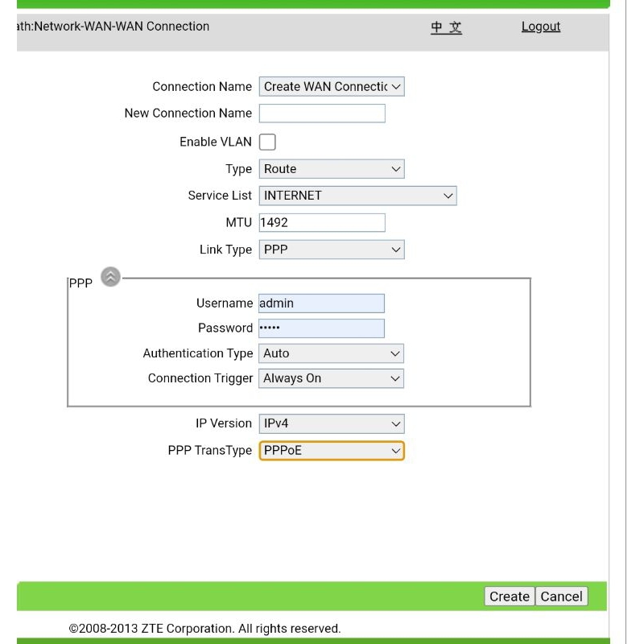Expand the Service List dropdown
Image resolution: width=644 pixels, height=644 pixels.
357,196
